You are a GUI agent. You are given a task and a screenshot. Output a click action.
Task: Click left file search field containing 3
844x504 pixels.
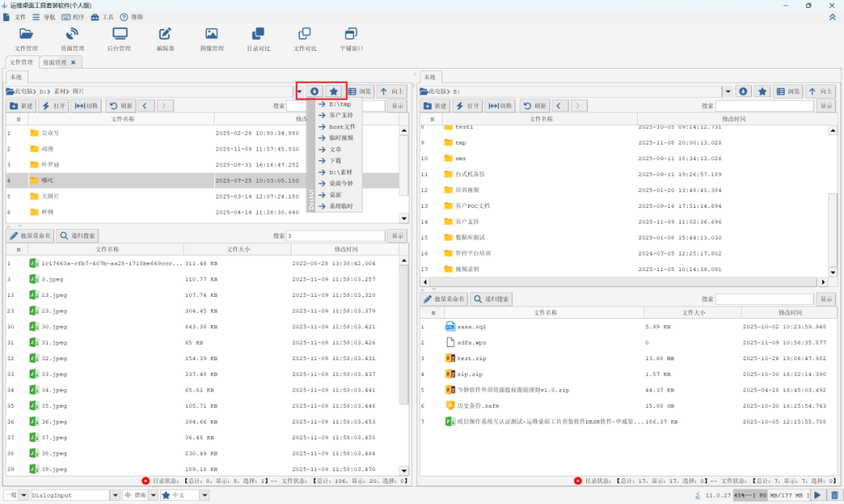click(335, 236)
